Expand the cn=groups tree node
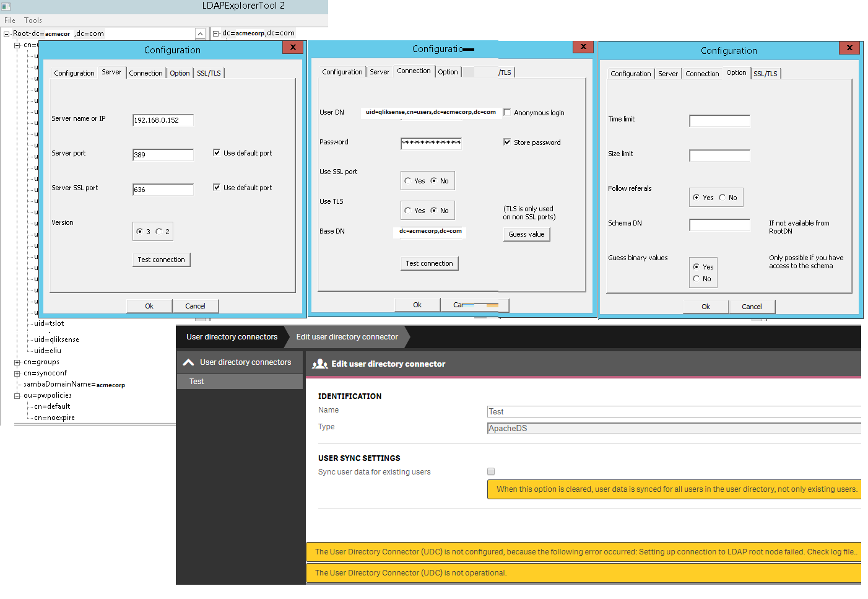The image size is (868, 599). point(17,362)
